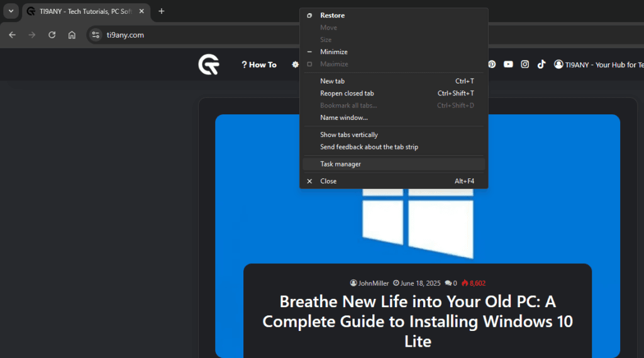Enable Show tabs vertically

click(348, 135)
